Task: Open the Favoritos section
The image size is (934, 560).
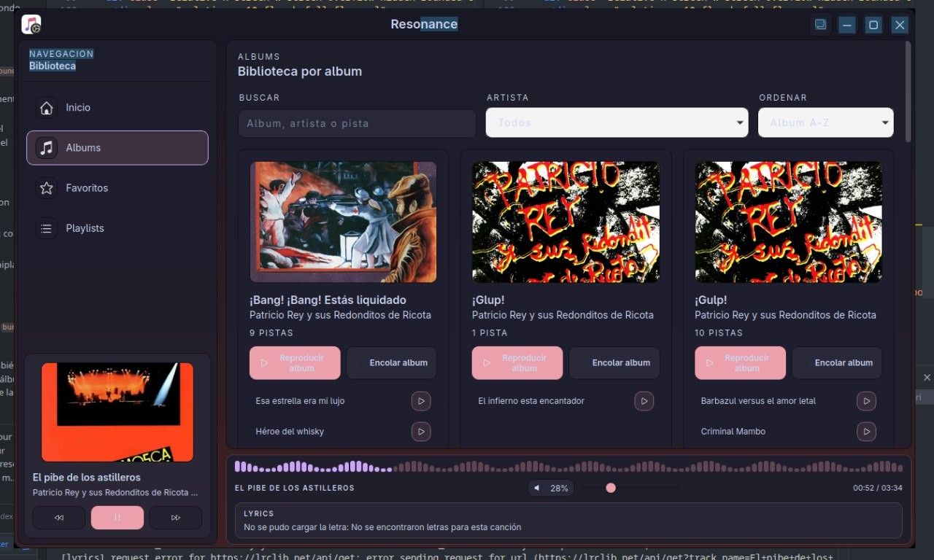Action: [117, 188]
